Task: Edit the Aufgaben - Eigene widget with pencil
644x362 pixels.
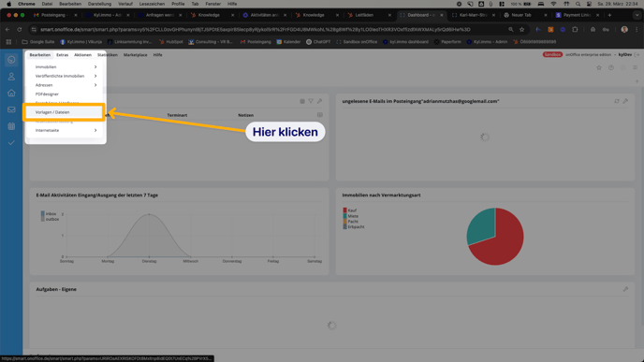Action: click(x=625, y=289)
